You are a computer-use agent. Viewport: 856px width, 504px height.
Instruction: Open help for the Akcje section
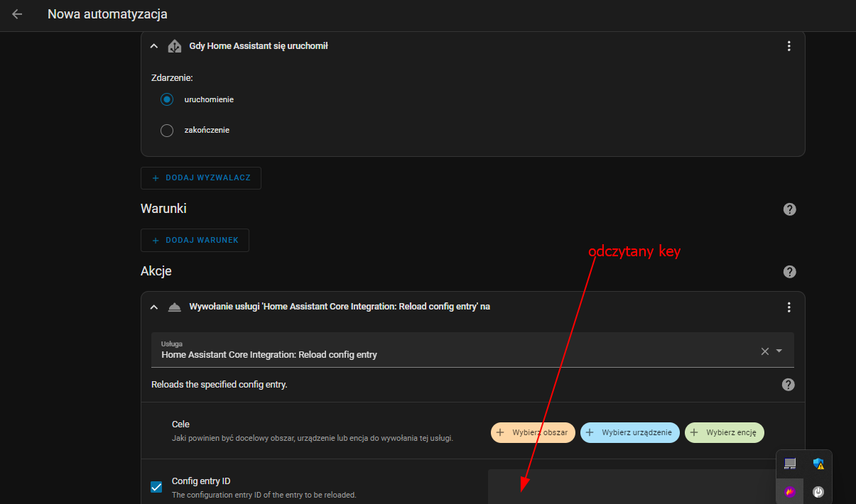click(789, 272)
